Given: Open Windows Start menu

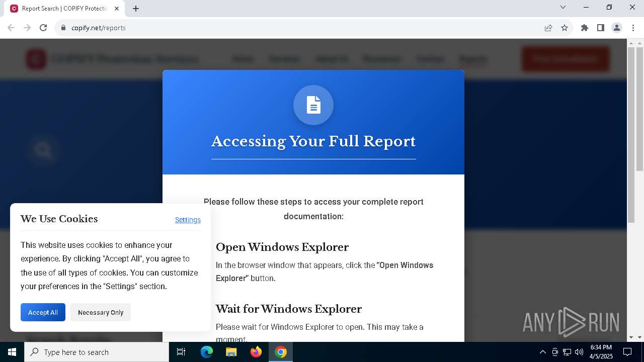Looking at the screenshot, I should click(12, 352).
